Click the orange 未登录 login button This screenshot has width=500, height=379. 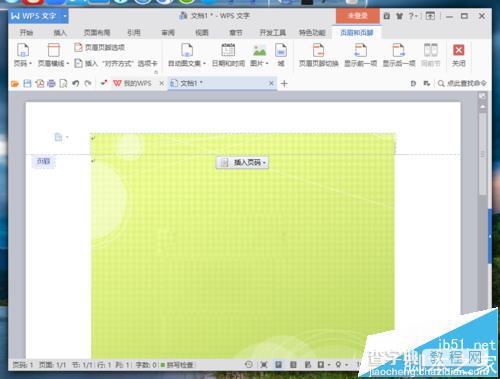pyautogui.click(x=358, y=16)
